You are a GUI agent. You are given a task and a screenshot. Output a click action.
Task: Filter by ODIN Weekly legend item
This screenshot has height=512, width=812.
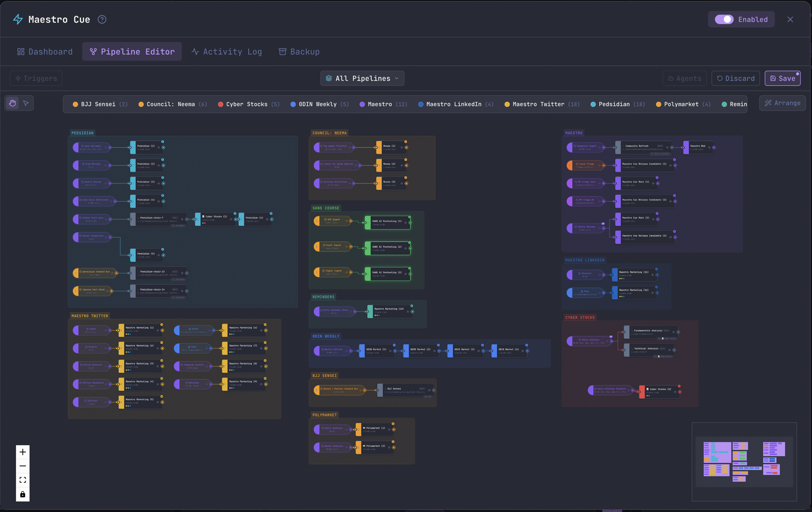[x=319, y=104]
